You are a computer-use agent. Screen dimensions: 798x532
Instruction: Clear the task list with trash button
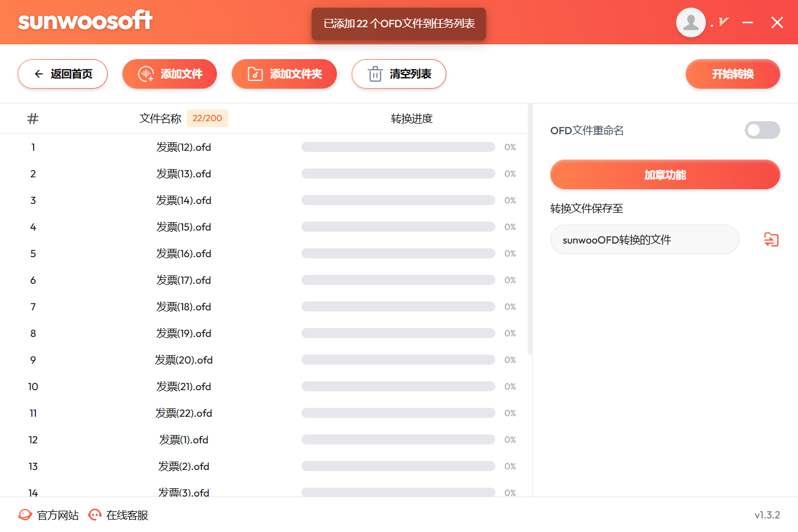(399, 74)
